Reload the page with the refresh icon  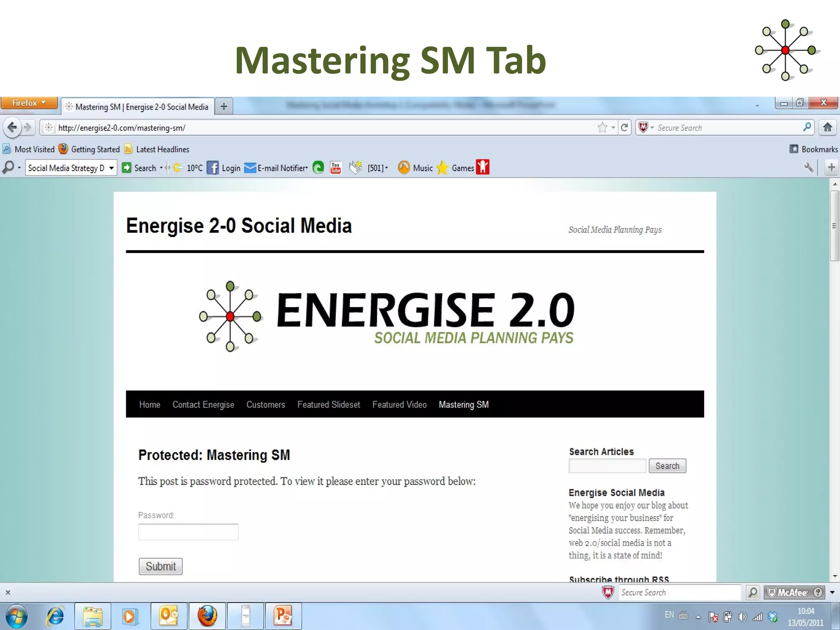(x=624, y=128)
